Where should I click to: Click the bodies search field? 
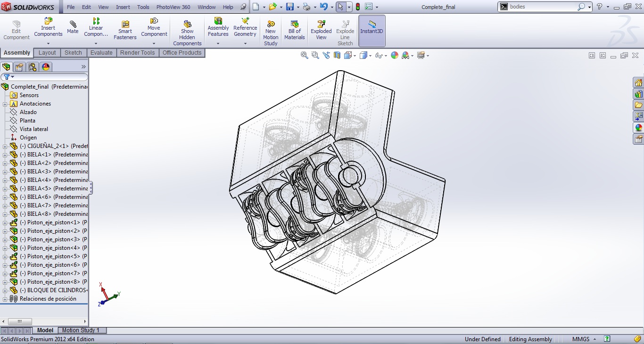[x=542, y=7]
